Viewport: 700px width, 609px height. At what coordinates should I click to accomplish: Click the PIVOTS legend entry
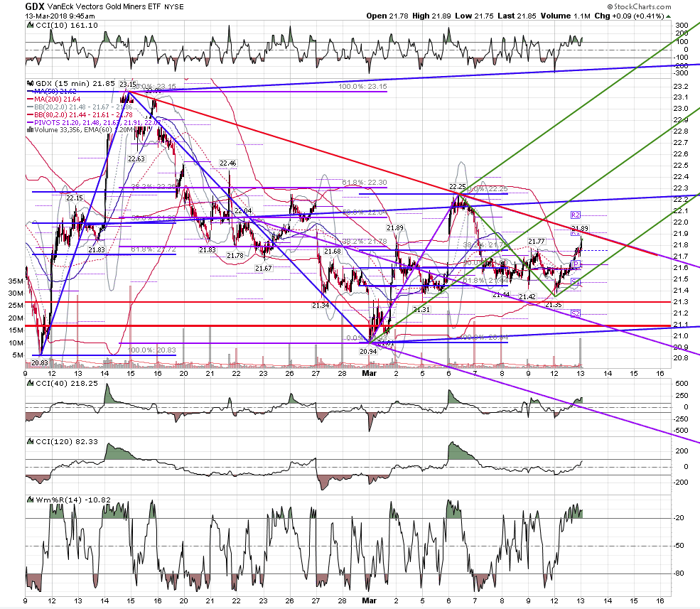pyautogui.click(x=95, y=122)
